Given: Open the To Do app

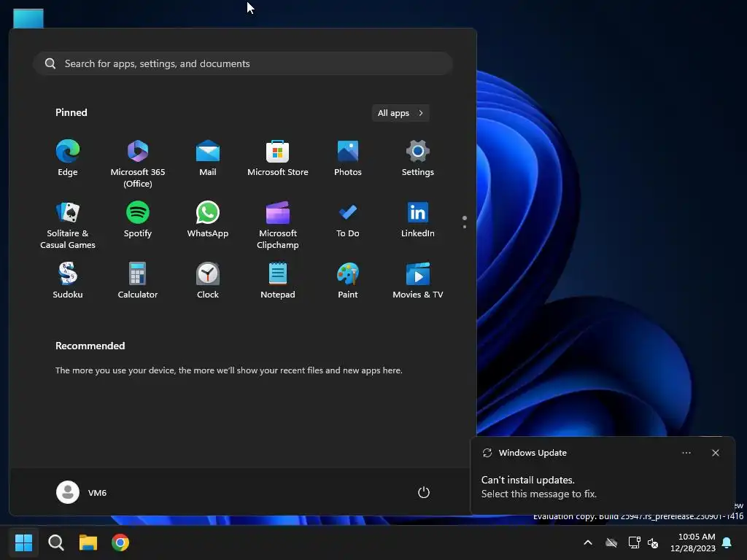Looking at the screenshot, I should point(348,219).
